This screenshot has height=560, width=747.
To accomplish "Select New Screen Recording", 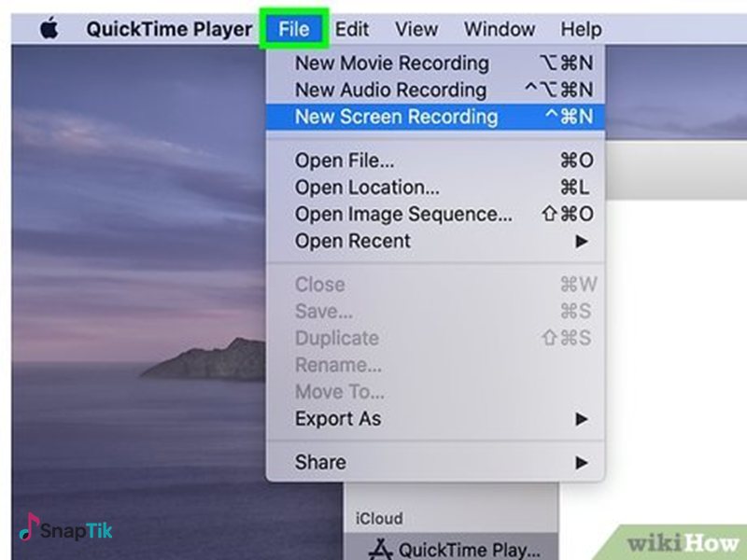I will click(395, 117).
